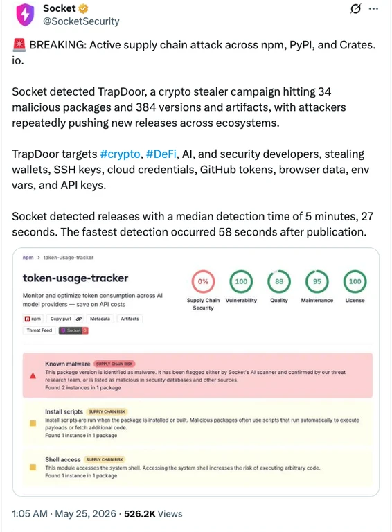The height and width of the screenshot is (532, 392).
Task: Open the #crypto hashtag link
Action: [x=120, y=154]
